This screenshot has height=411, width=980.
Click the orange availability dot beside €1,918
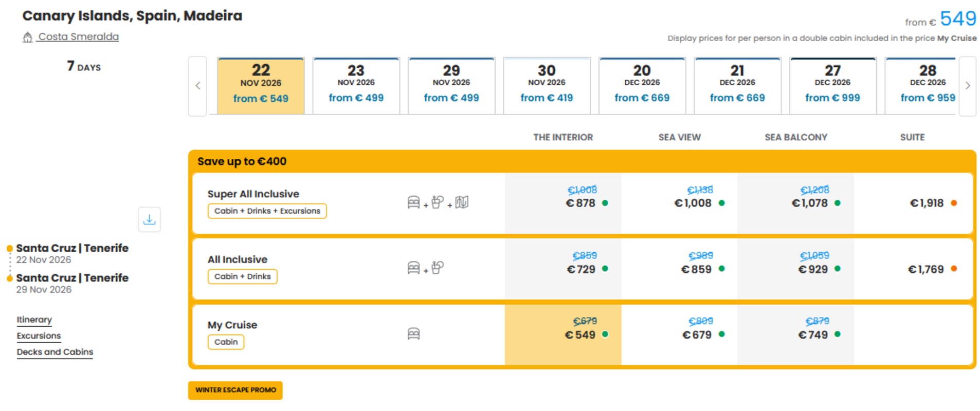point(954,203)
